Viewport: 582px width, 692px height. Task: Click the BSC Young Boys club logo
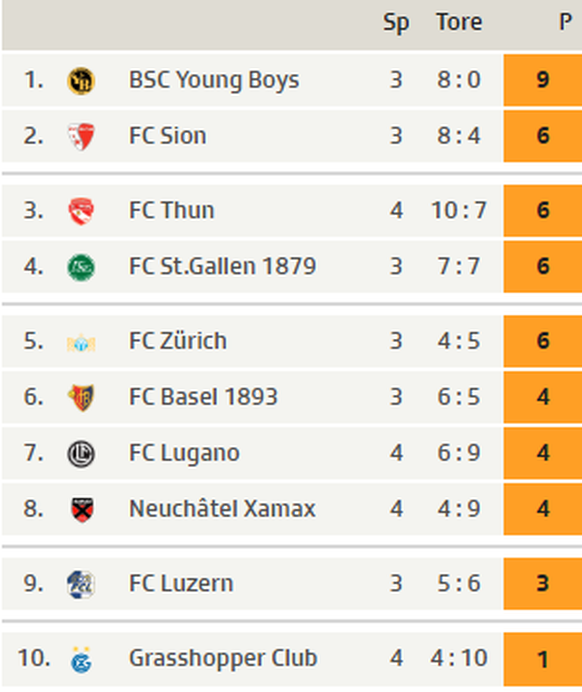pyautogui.click(x=81, y=81)
